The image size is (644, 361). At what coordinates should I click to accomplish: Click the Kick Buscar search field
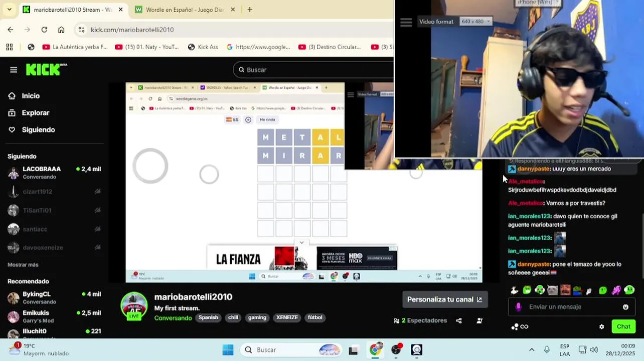coord(313,70)
